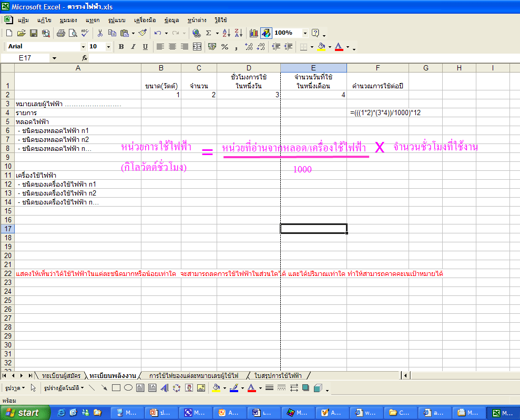520x420 pixels.
Task: Switch to the ใบสรุปการใช้ไฟฟ้า sheet tab
Action: pyautogui.click(x=278, y=375)
